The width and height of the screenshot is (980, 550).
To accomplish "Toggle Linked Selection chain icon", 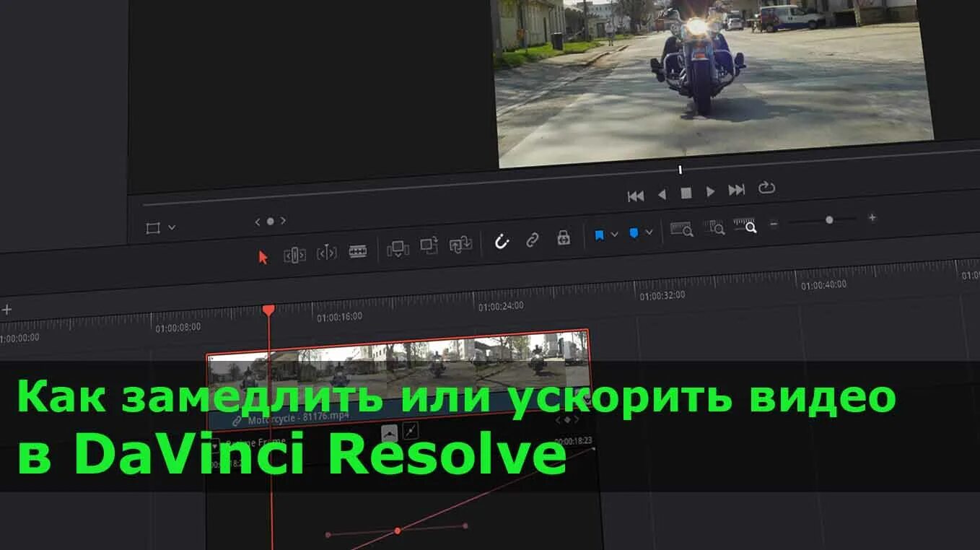I will pyautogui.click(x=533, y=240).
